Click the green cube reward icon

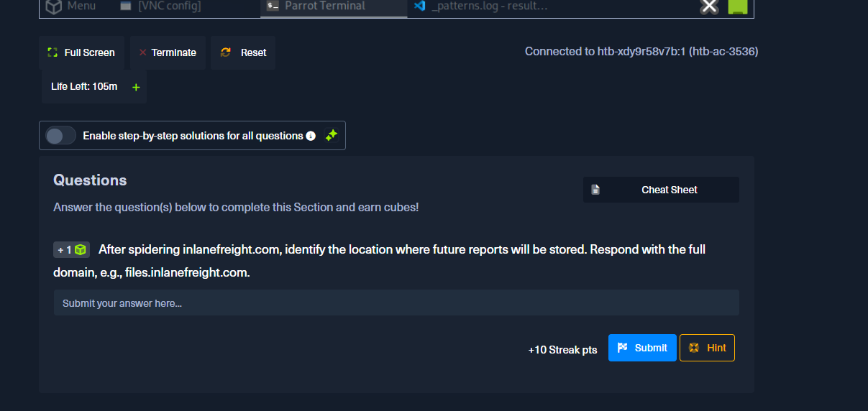click(81, 250)
